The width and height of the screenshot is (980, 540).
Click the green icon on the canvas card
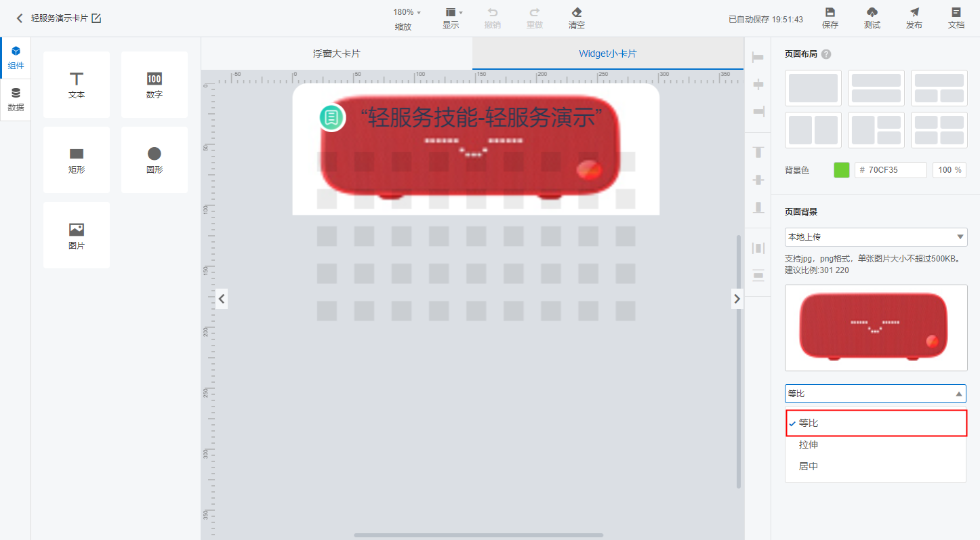[x=332, y=118]
